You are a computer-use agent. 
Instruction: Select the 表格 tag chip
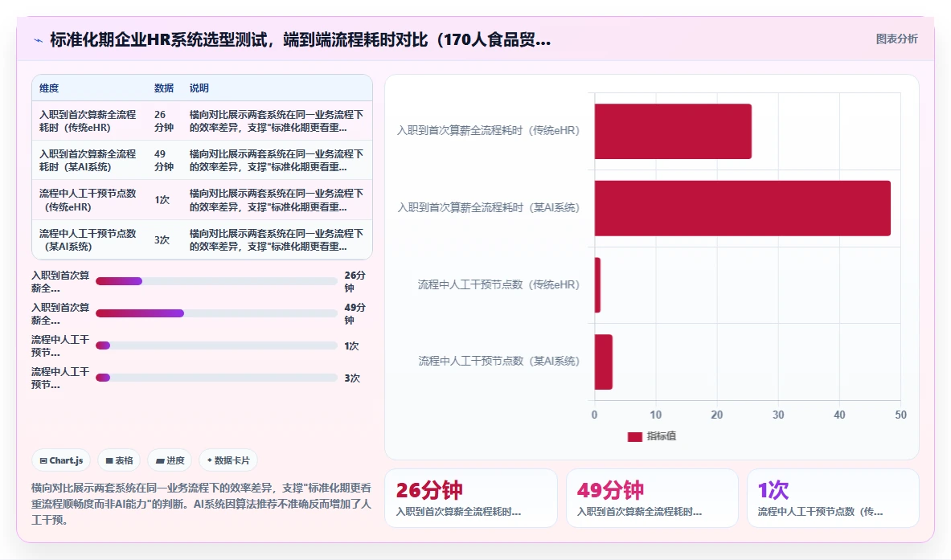(x=119, y=460)
